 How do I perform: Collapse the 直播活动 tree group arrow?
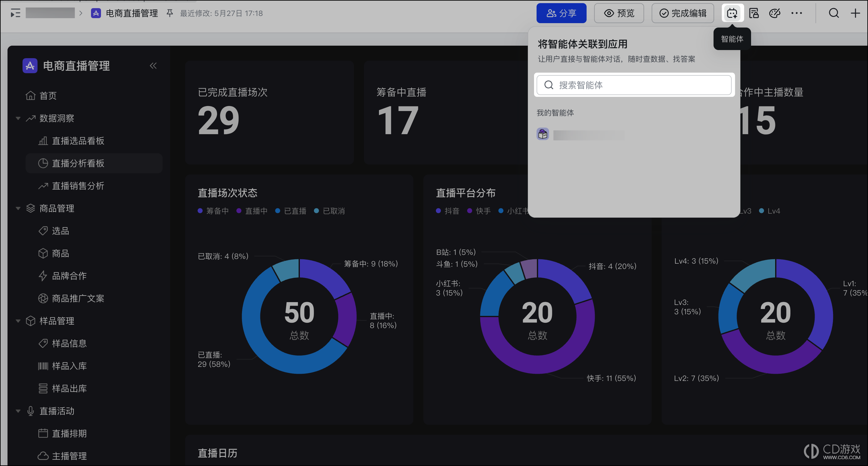18,411
